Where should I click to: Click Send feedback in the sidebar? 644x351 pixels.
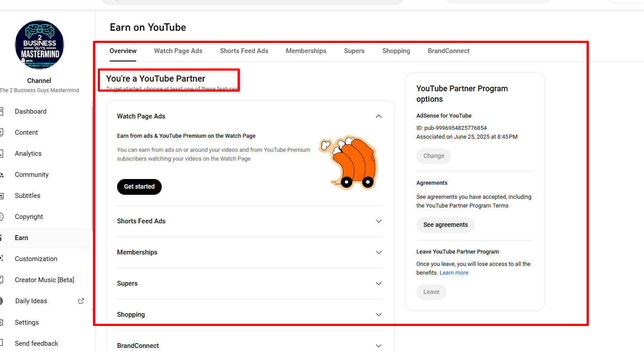coord(36,344)
